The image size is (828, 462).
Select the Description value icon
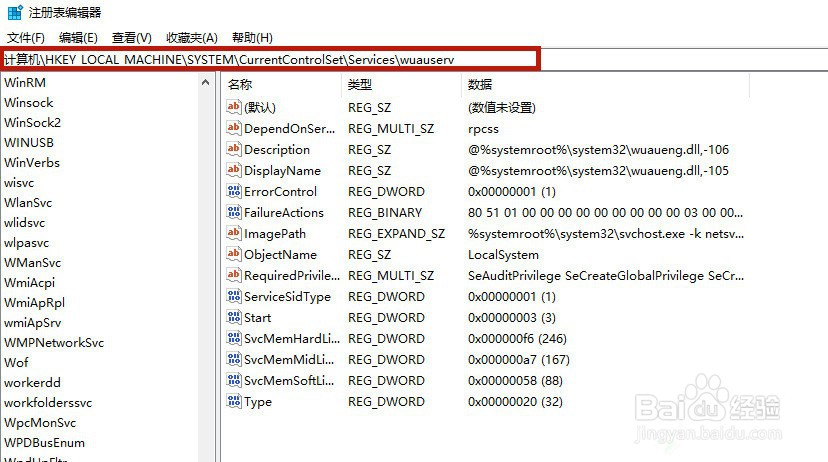pyautogui.click(x=233, y=149)
